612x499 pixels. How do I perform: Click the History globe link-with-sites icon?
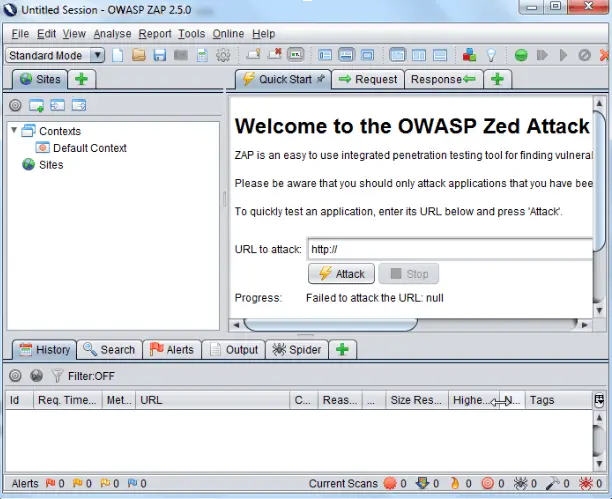coord(36,376)
